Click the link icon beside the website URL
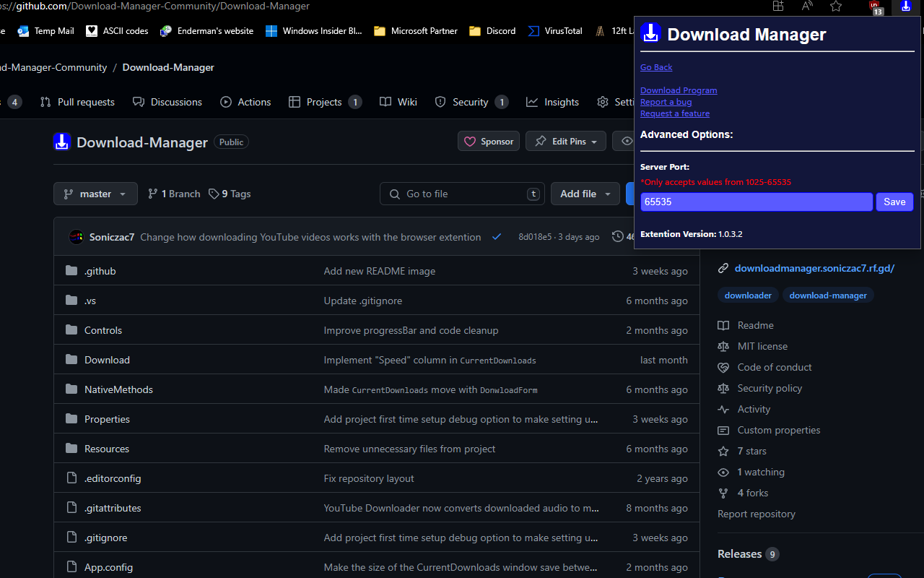The width and height of the screenshot is (924, 578). coord(723,269)
